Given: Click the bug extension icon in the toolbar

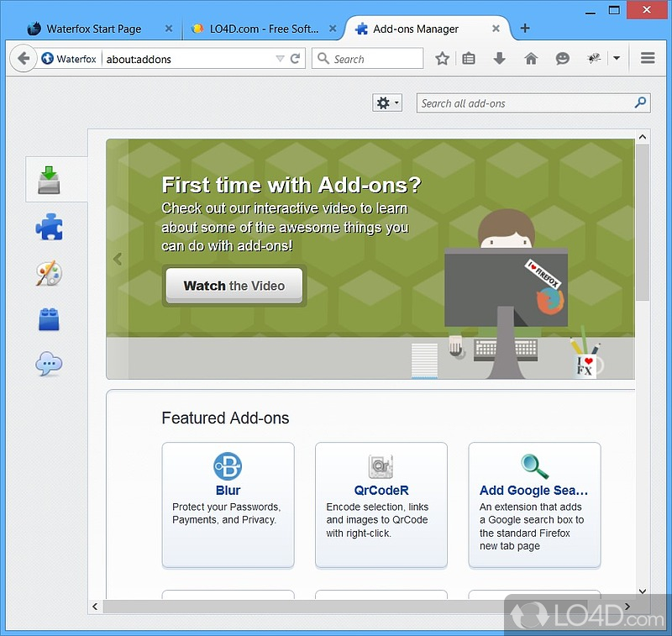Looking at the screenshot, I should (594, 58).
